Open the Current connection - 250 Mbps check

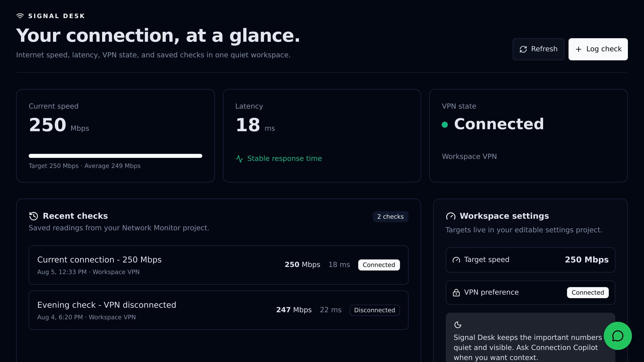[x=218, y=265]
